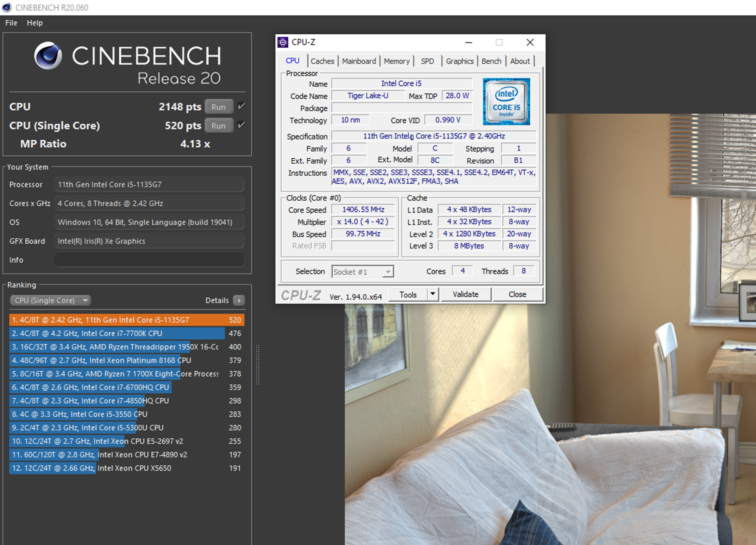The height and width of the screenshot is (545, 756).
Task: Click the Processor field in Your System
Action: 149,184
